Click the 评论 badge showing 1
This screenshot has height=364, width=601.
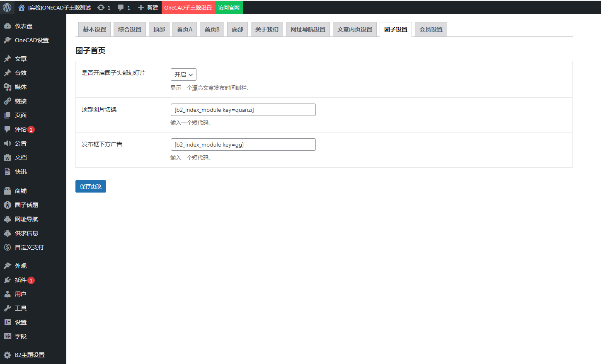point(31,130)
